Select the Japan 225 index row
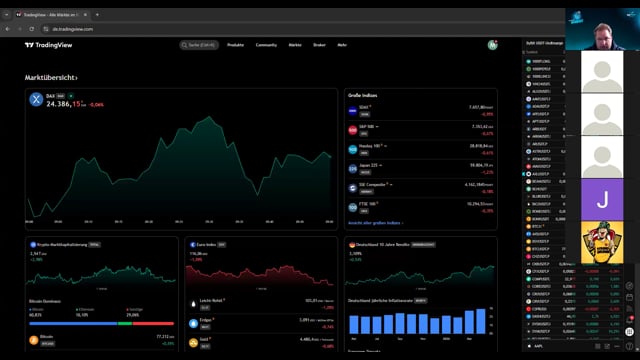The image size is (640, 360). click(420, 169)
